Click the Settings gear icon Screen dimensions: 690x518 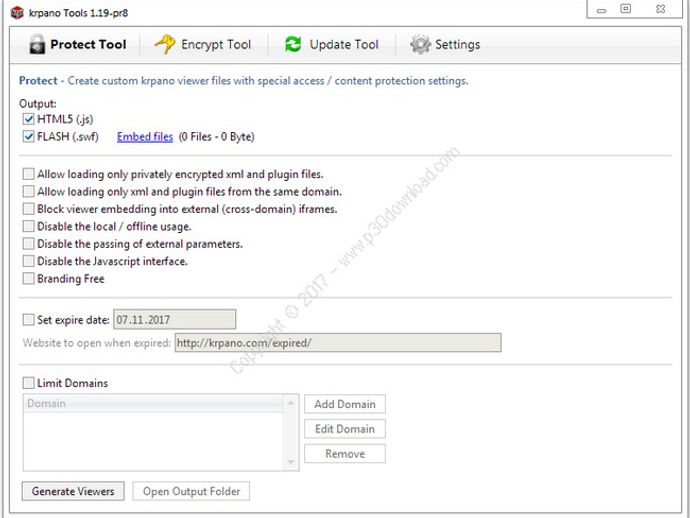pos(420,44)
